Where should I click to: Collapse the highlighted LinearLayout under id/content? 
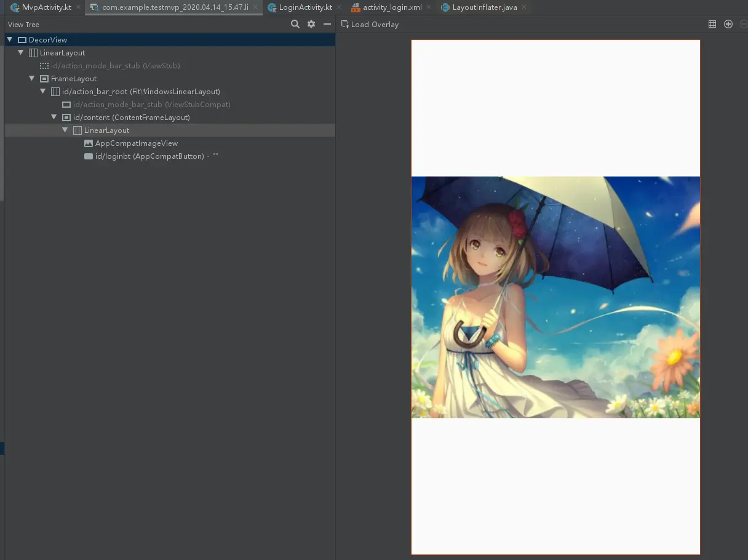point(65,130)
